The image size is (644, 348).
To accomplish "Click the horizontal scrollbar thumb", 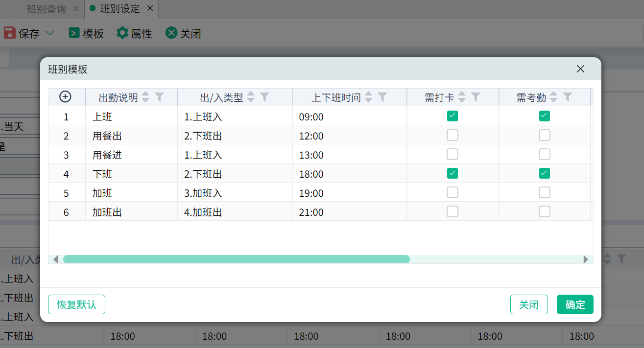I will (236, 259).
